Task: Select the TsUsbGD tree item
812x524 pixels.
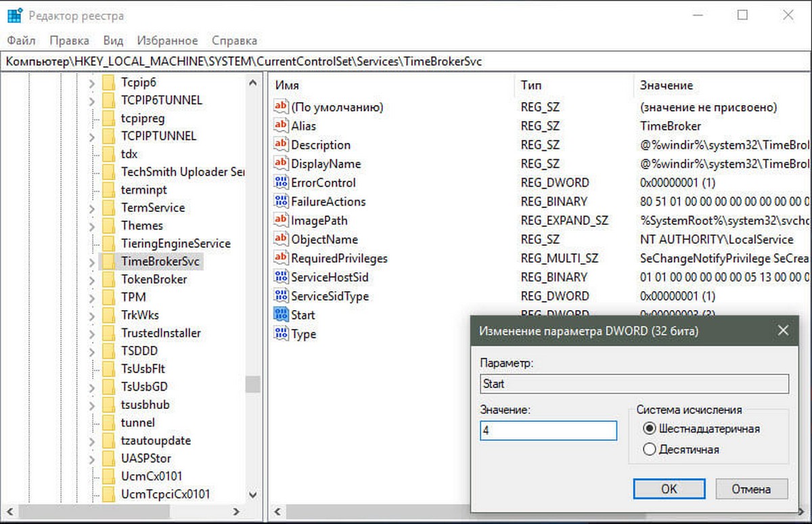Action: 144,387
